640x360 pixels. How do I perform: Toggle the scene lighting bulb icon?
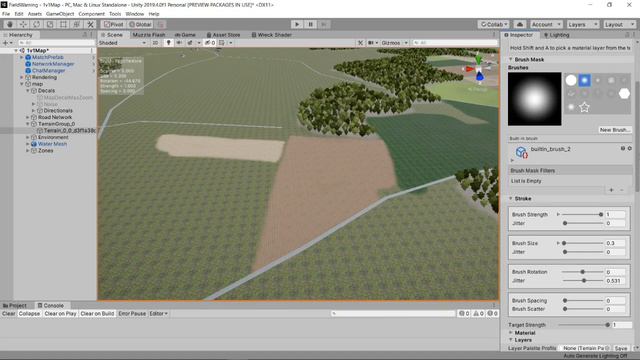coord(168,42)
